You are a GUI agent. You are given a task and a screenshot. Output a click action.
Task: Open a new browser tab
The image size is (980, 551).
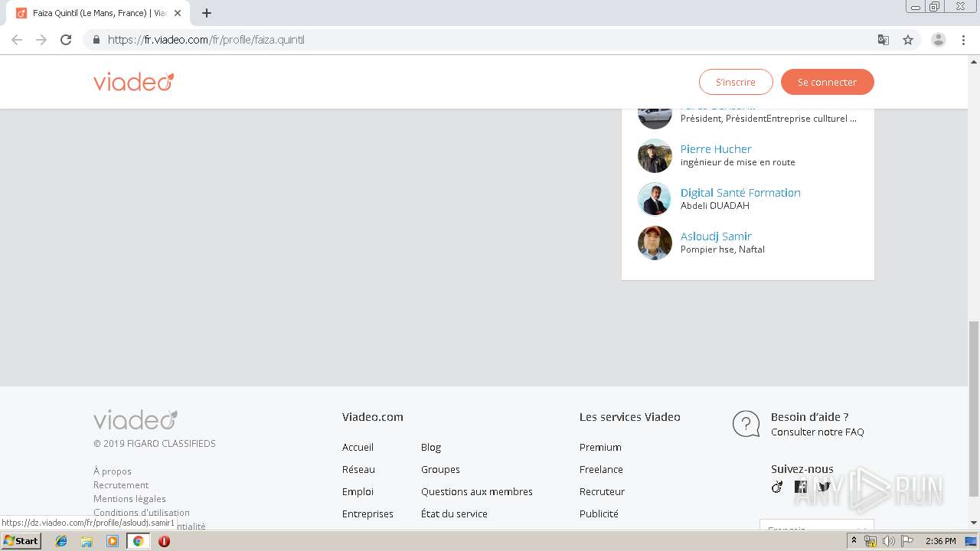207,13
